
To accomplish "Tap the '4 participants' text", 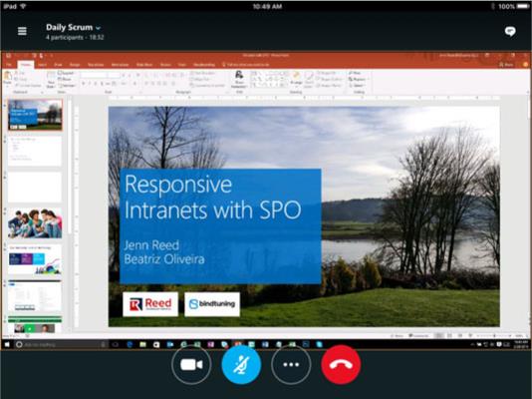I will pos(65,37).
